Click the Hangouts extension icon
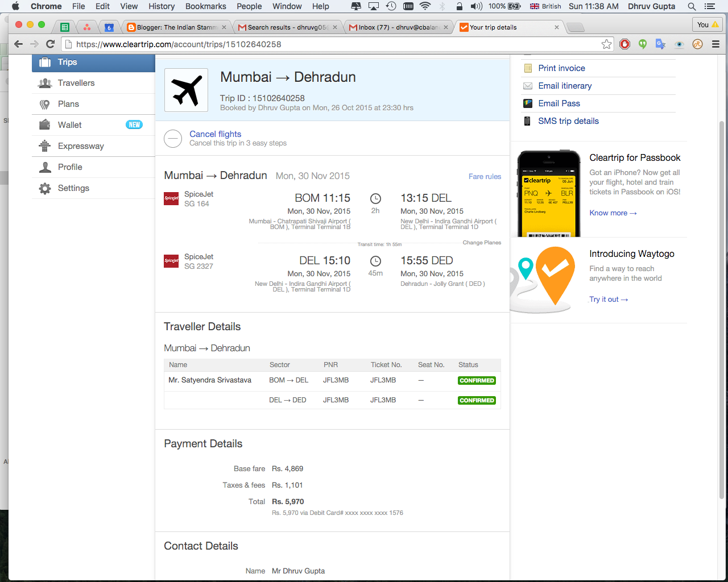The image size is (728, 582). click(x=643, y=44)
